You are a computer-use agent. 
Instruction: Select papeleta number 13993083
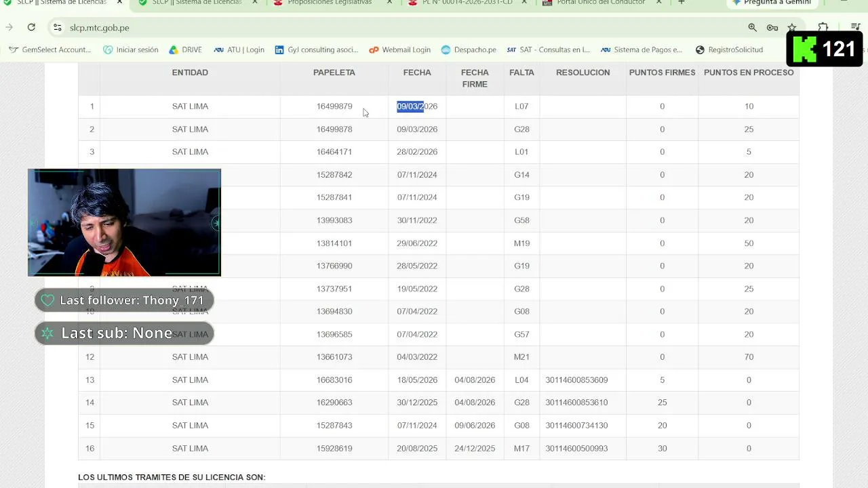(x=334, y=220)
